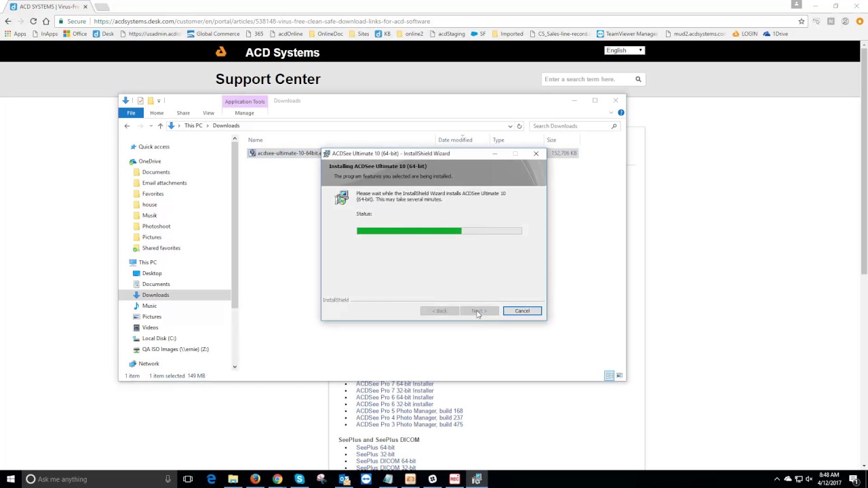The height and width of the screenshot is (488, 868).
Task: Open the English language dropdown
Action: pyautogui.click(x=625, y=50)
